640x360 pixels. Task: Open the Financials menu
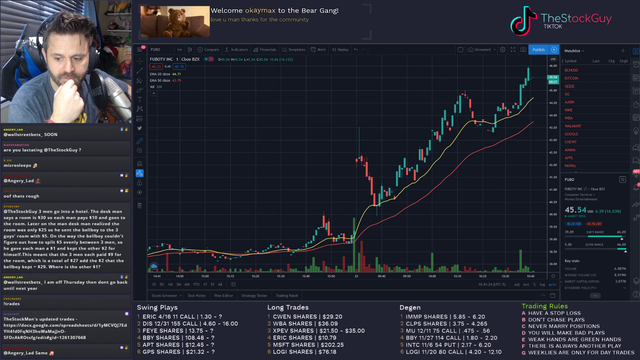pos(264,49)
